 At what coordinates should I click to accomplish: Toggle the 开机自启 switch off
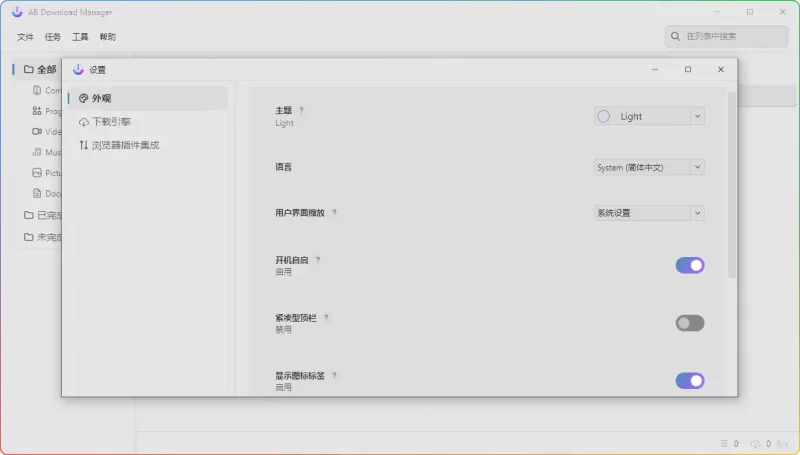[690, 265]
